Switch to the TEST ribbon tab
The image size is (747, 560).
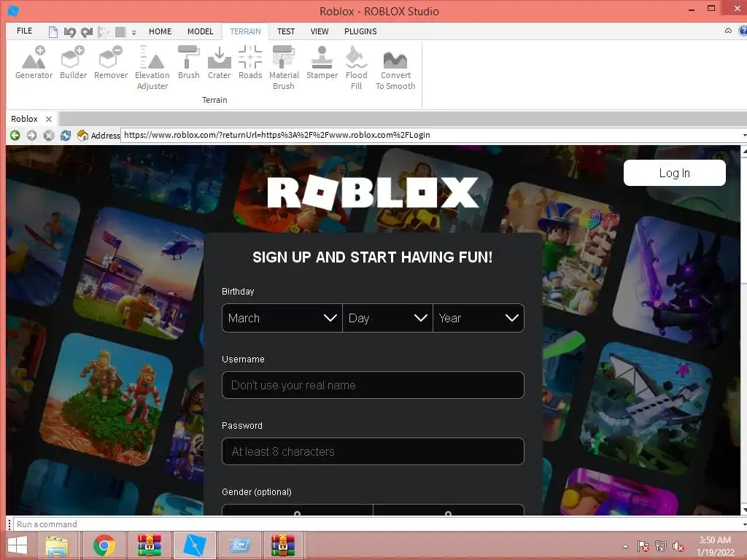[286, 31]
